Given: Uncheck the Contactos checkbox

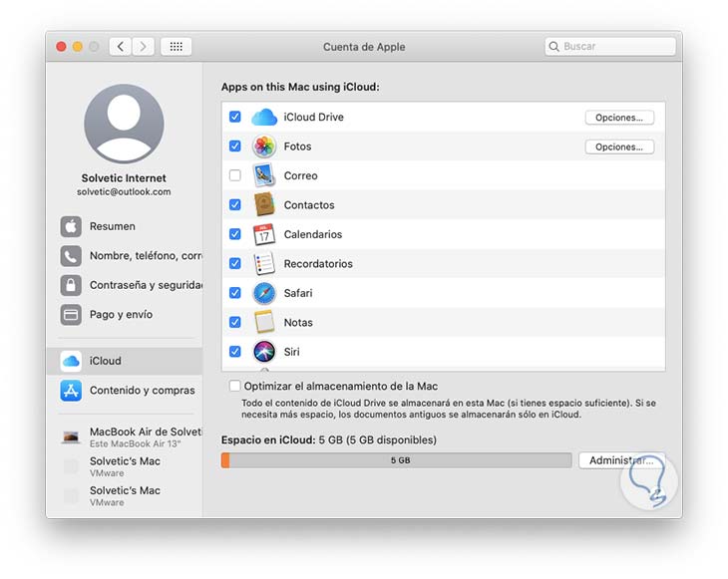Looking at the screenshot, I should coord(235,204).
